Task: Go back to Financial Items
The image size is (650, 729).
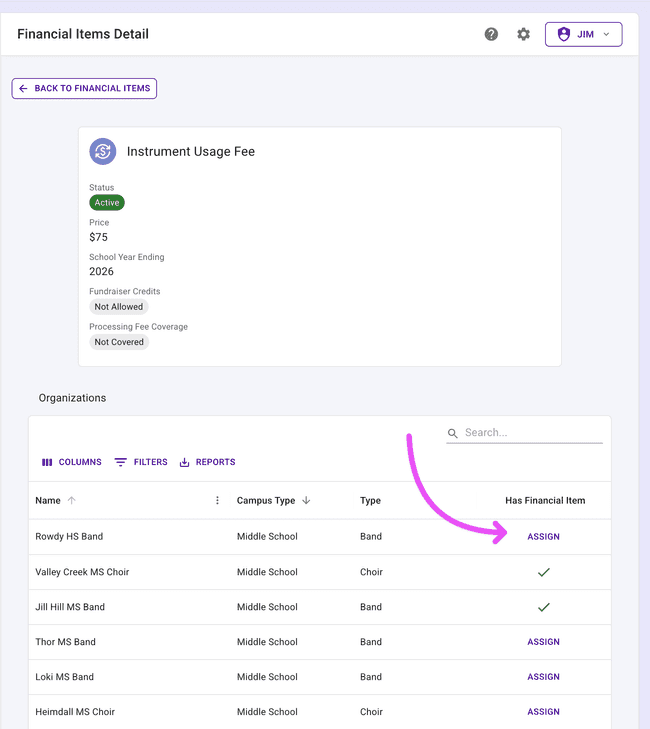Action: tap(84, 88)
